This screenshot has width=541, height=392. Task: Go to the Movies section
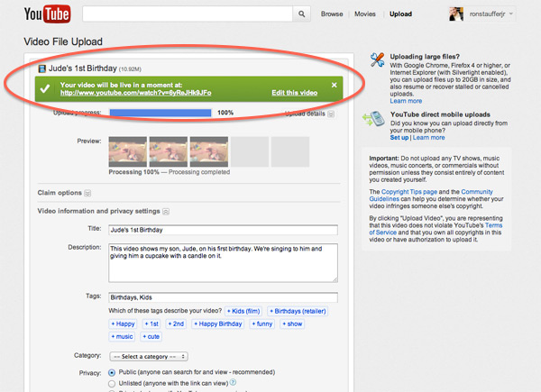coord(365,14)
